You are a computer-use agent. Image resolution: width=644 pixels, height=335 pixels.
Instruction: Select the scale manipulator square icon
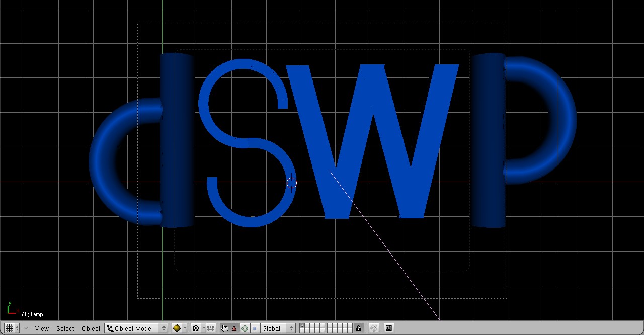click(x=255, y=328)
